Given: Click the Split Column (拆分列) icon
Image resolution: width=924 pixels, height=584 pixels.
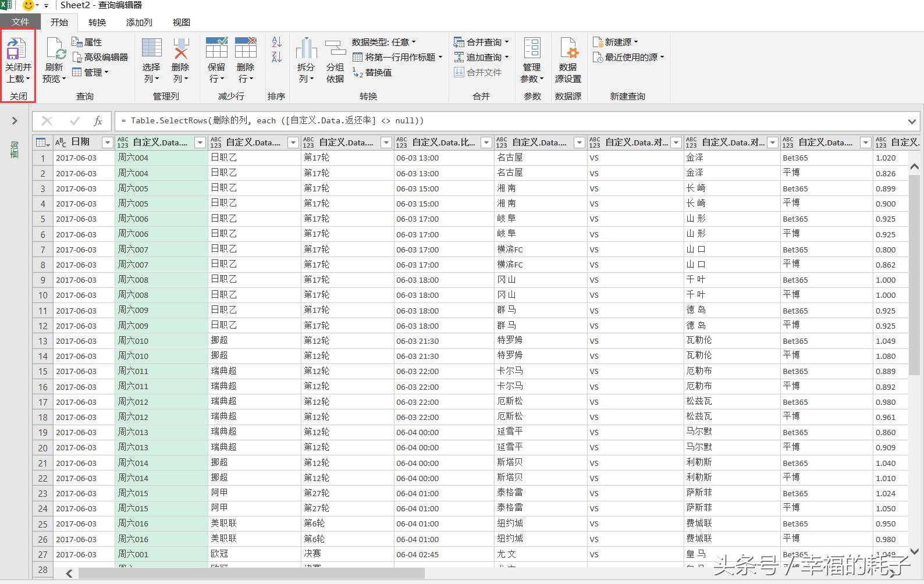Looking at the screenshot, I should 306,48.
